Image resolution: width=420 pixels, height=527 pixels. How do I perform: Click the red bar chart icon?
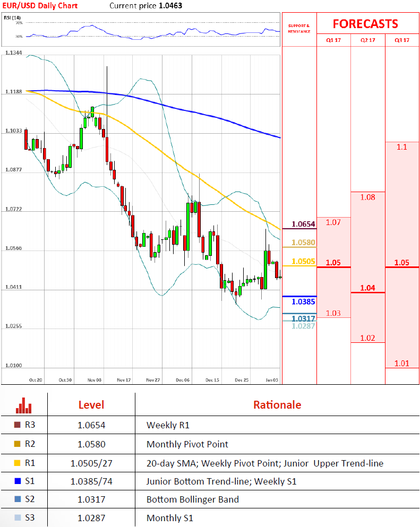coord(23,405)
